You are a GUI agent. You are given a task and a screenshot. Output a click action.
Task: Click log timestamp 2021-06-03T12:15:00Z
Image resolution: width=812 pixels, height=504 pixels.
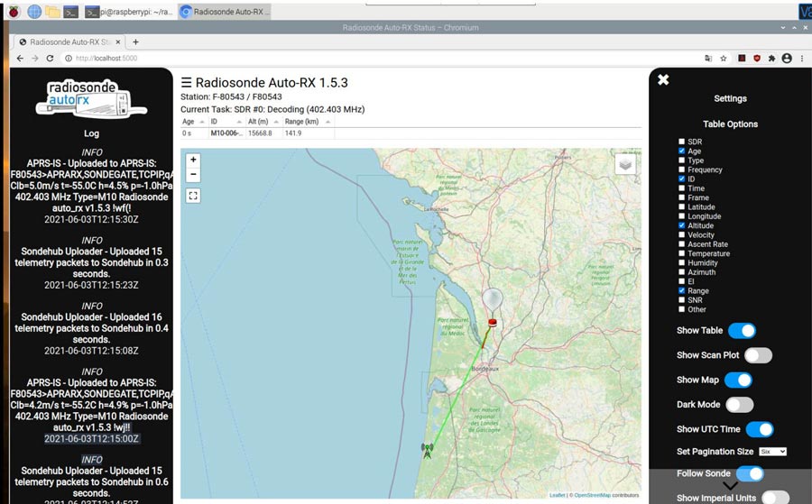pos(91,439)
